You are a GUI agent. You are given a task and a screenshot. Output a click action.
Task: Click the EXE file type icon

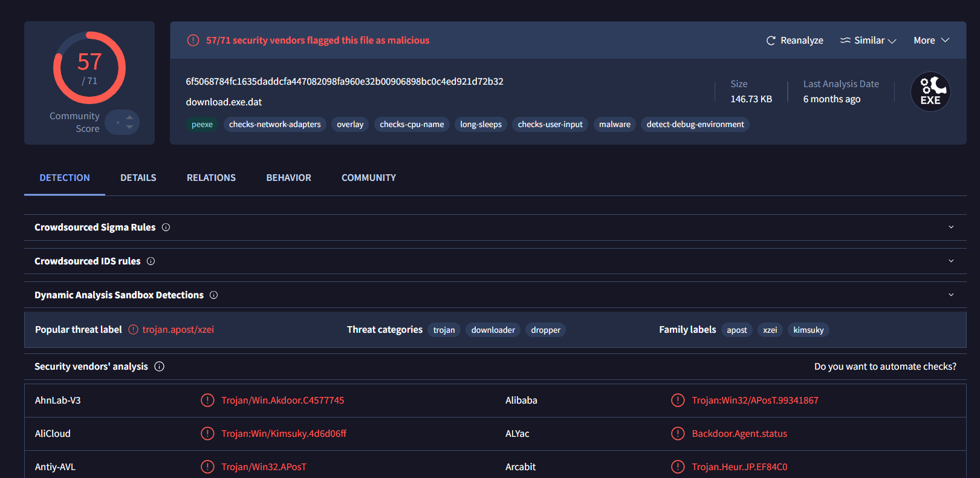(930, 92)
